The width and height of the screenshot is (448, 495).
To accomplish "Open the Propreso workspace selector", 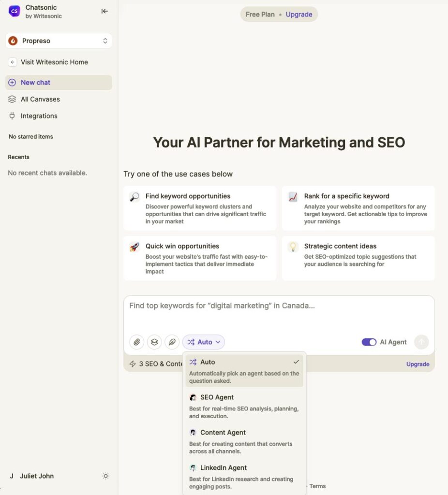I will click(x=59, y=41).
